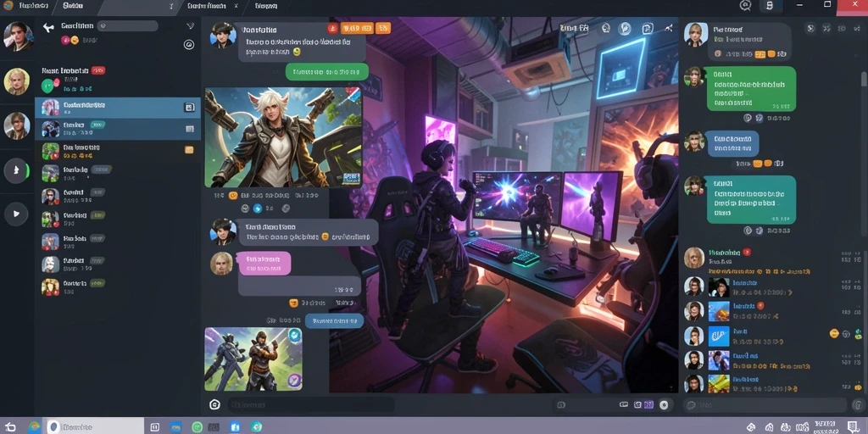Image resolution: width=868 pixels, height=434 pixels.
Task: Click the circular icon below the V-shaped chat list icon
Action: tap(189, 45)
